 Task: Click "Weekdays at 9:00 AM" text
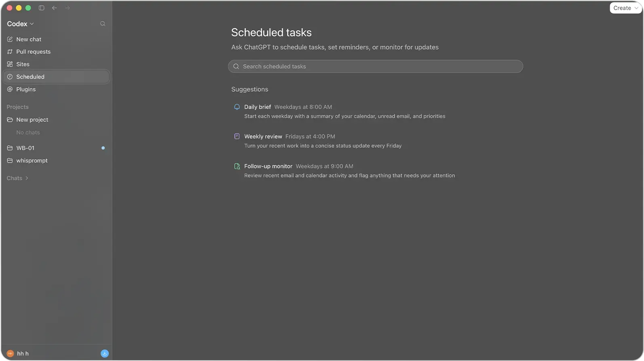[324, 166]
